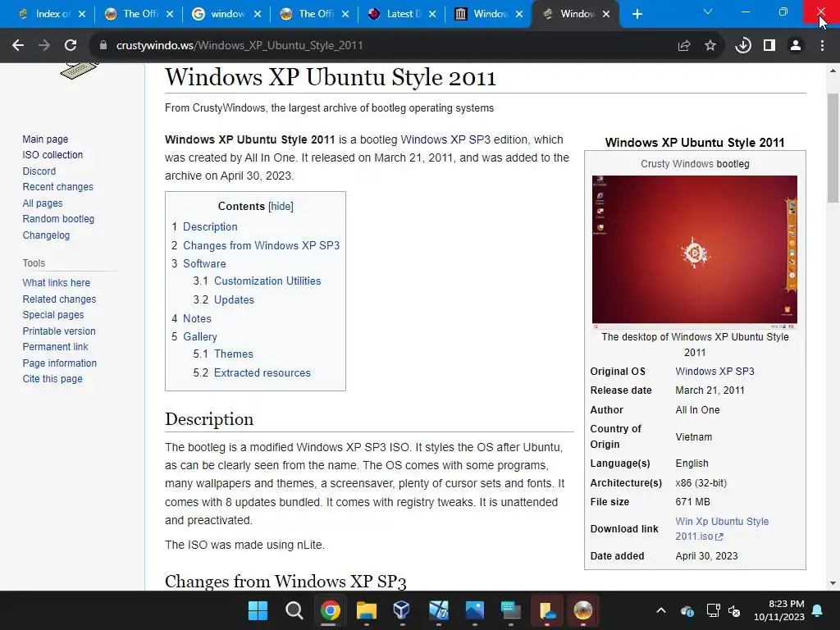Open 'What links here' tool link
The image size is (840, 630).
57,283
